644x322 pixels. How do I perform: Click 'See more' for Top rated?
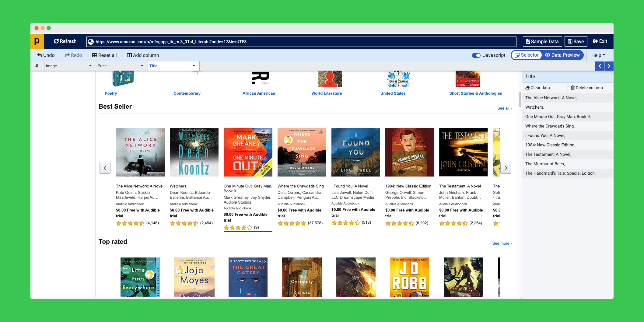click(502, 243)
